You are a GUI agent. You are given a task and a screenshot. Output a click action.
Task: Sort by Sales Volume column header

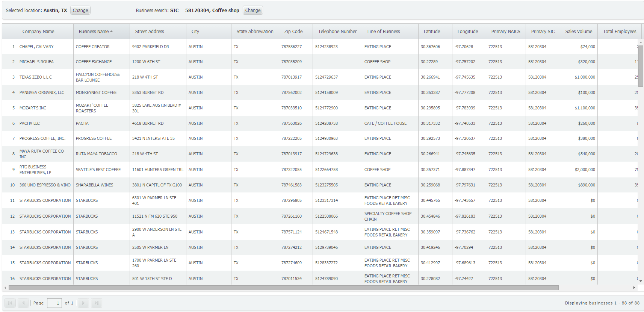tap(579, 32)
